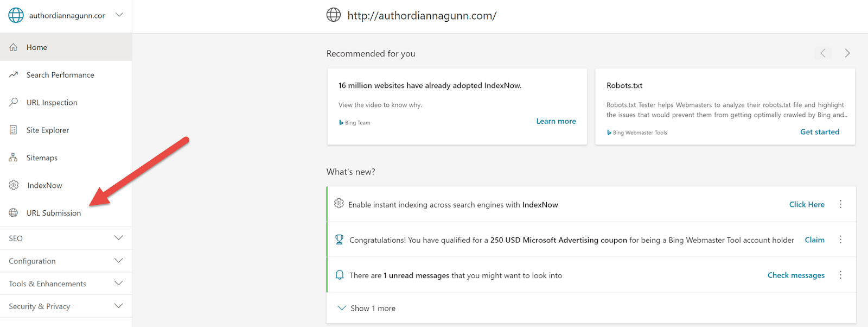Click the trophy icon in coupon notification
The height and width of the screenshot is (327, 868).
coord(339,239)
